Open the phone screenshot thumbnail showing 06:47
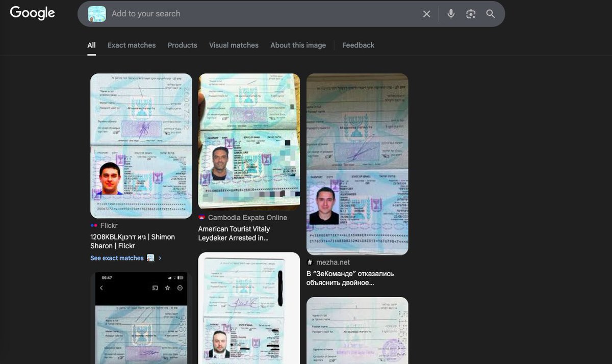 point(141,318)
